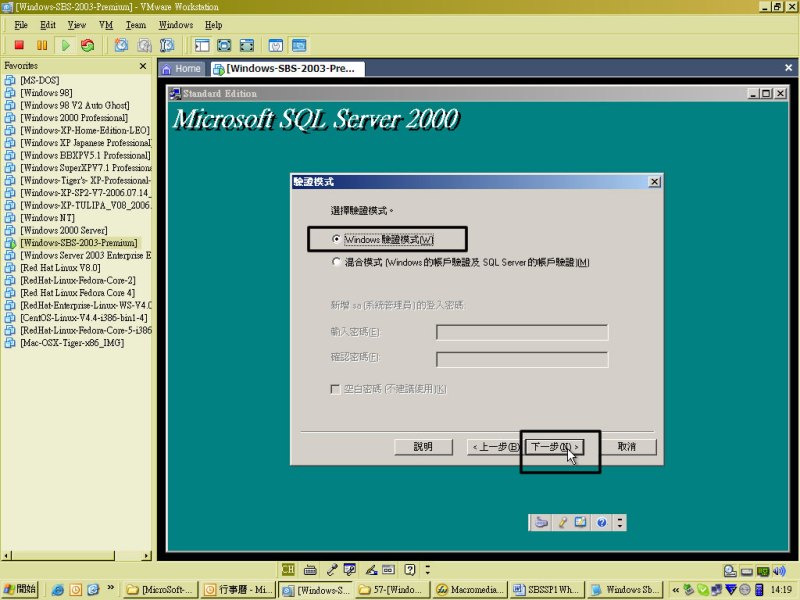Click the Favorites scrollbar right arrow
Screen dimensions: 800x600
pos(146,556)
